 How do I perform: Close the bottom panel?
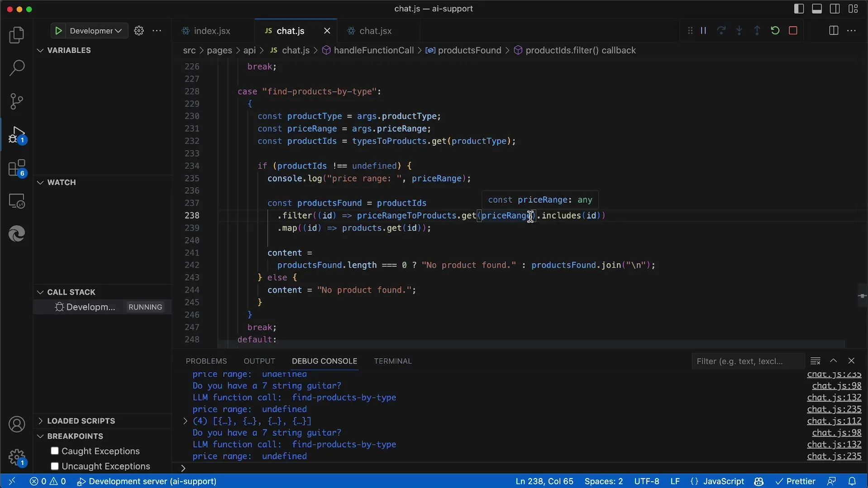click(851, 361)
